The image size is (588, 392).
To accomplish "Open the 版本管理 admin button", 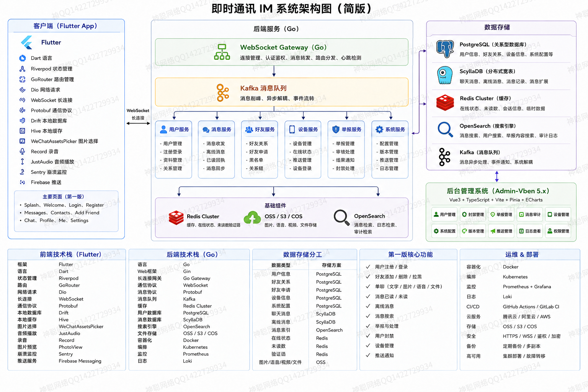I will point(473,231).
